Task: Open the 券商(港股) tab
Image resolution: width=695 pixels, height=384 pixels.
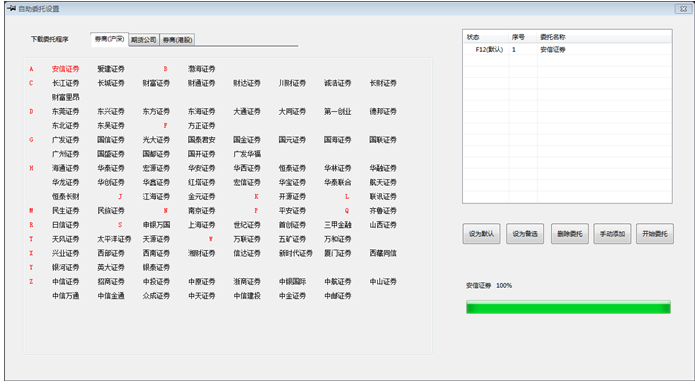Action: pyautogui.click(x=177, y=40)
